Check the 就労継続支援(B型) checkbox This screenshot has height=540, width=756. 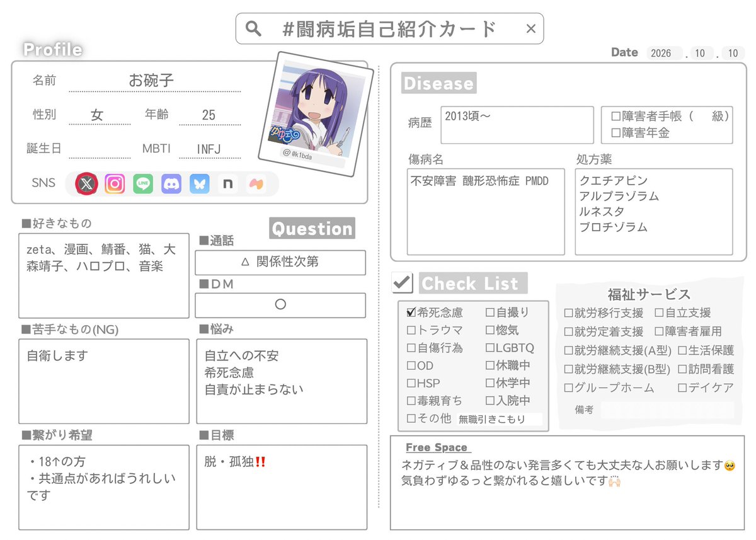click(x=568, y=369)
